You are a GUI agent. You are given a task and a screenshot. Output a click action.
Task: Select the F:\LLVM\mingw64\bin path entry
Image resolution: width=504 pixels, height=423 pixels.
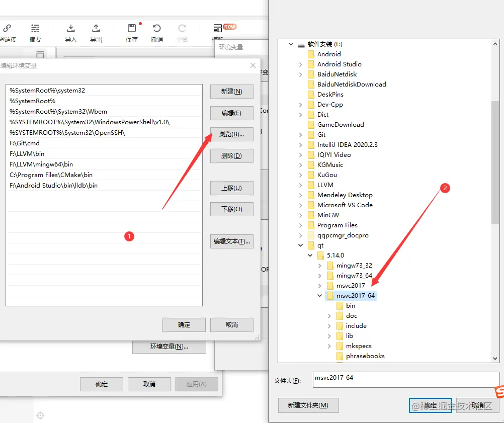(x=104, y=164)
